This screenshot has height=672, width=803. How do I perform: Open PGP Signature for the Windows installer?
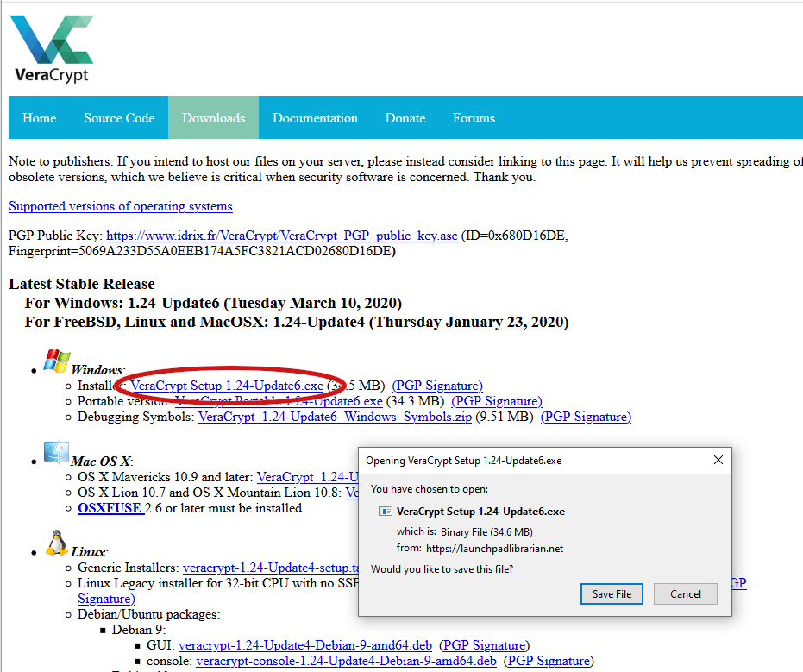437,386
